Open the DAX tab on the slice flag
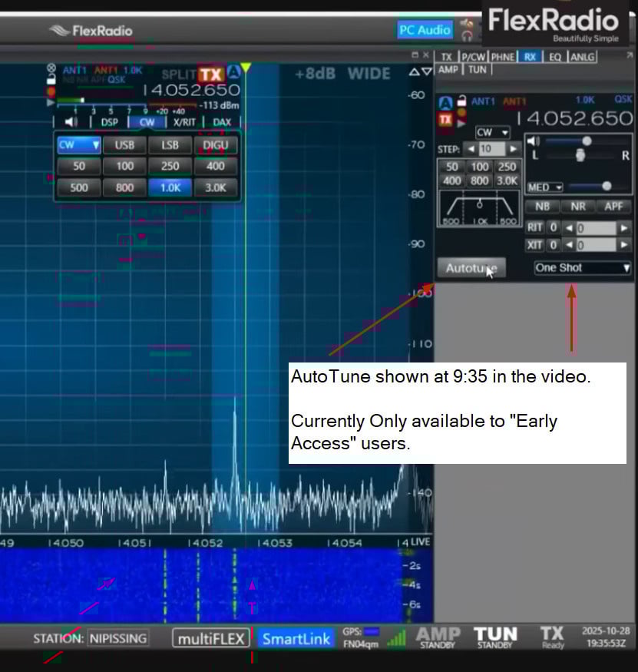 point(222,122)
